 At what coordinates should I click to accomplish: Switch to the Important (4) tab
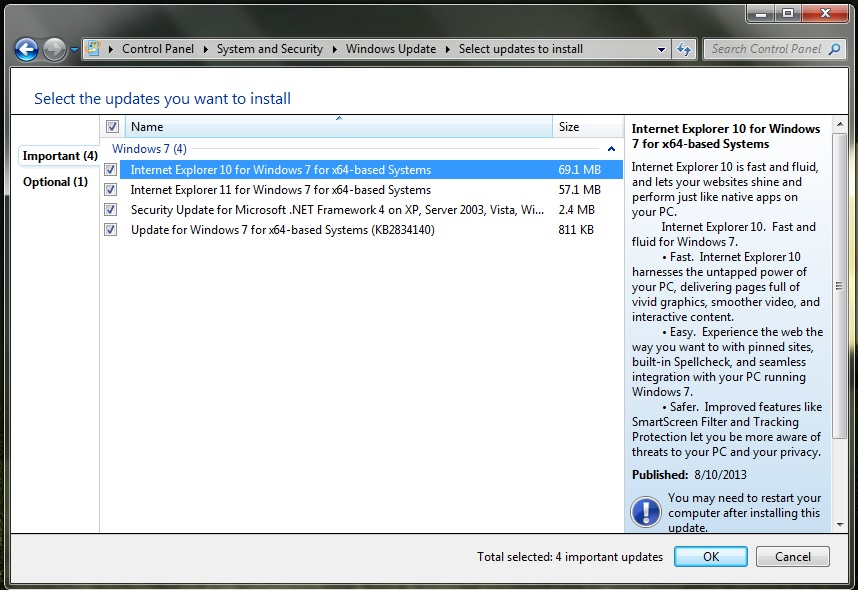pos(60,156)
